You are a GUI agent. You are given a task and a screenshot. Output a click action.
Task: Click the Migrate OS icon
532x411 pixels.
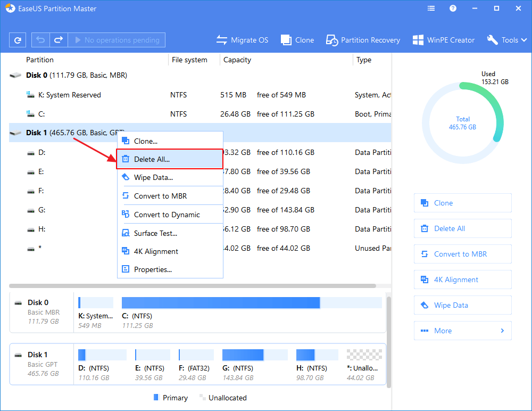point(221,40)
